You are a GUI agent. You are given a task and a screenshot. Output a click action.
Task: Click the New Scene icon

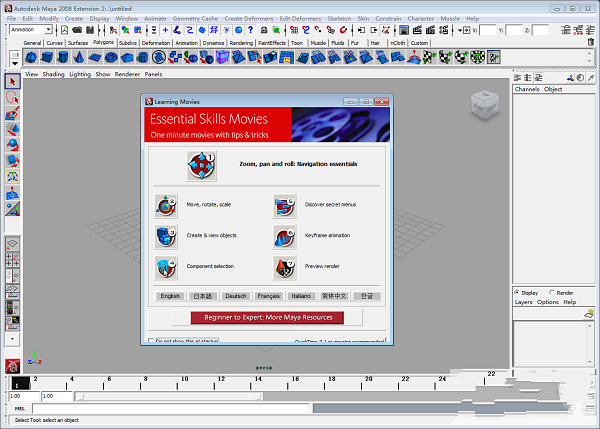[64, 29]
